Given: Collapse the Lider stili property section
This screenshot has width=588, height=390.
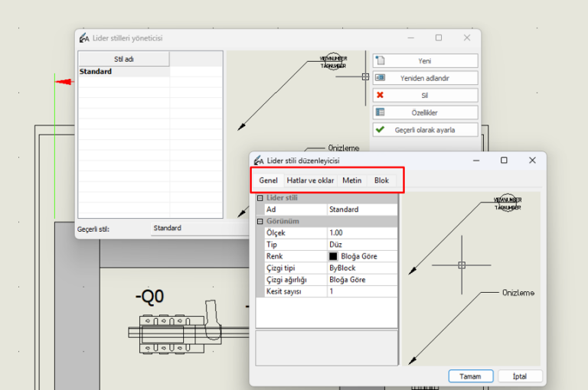Looking at the screenshot, I should click(260, 198).
